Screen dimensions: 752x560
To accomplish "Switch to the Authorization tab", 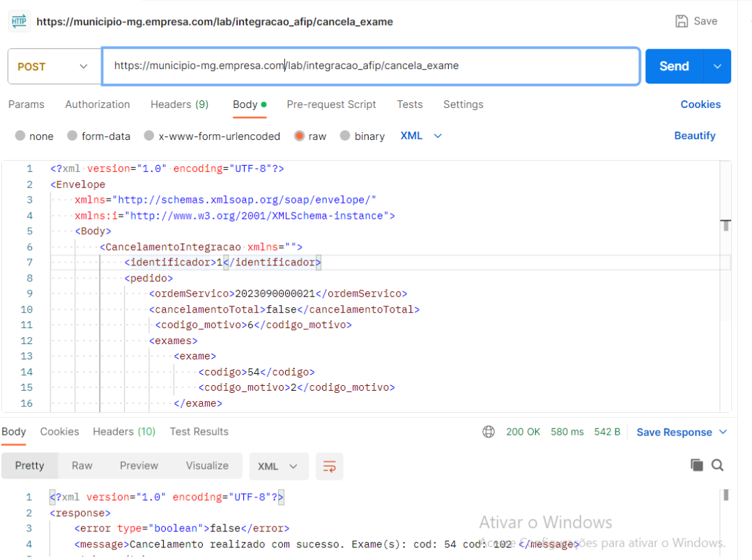I will [x=98, y=104].
